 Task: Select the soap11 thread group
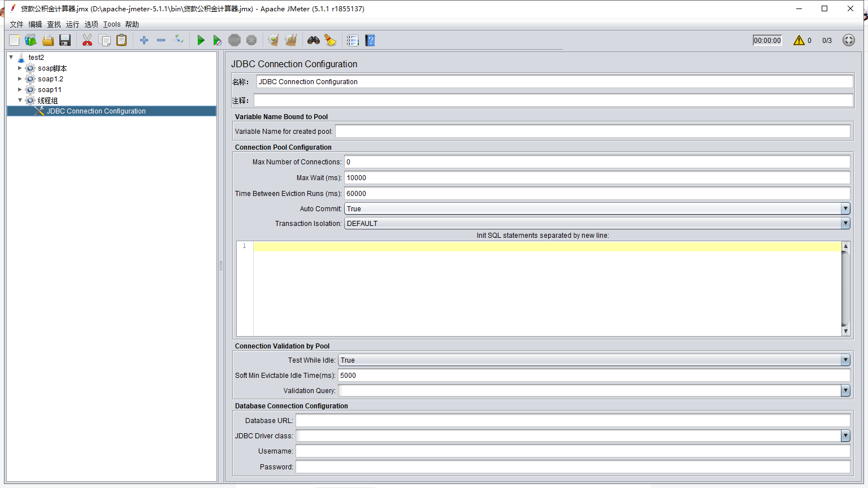coord(50,90)
